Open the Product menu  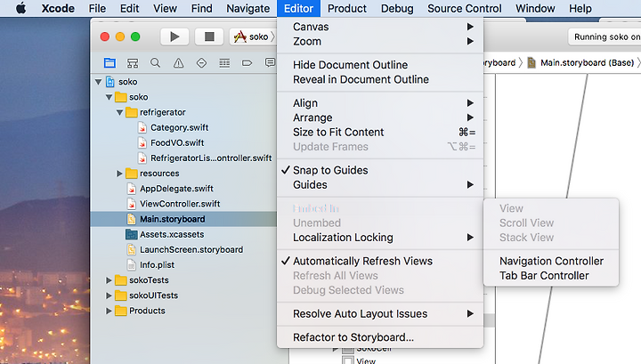point(347,8)
